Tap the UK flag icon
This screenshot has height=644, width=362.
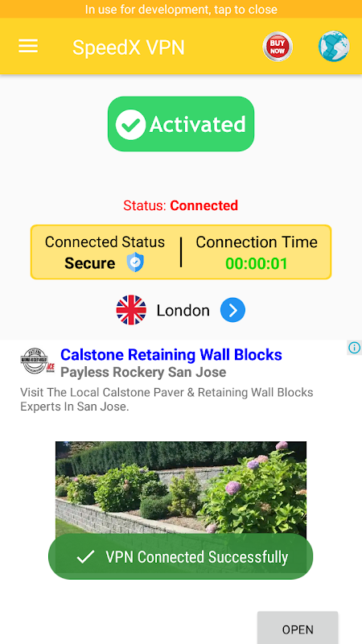click(x=131, y=310)
